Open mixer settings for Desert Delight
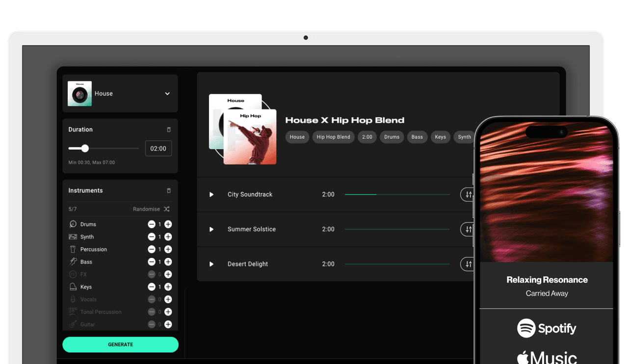 (468, 264)
